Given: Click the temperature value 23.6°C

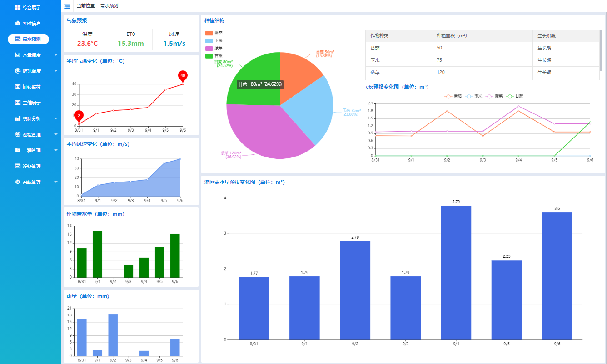Looking at the screenshot, I should (x=87, y=44).
